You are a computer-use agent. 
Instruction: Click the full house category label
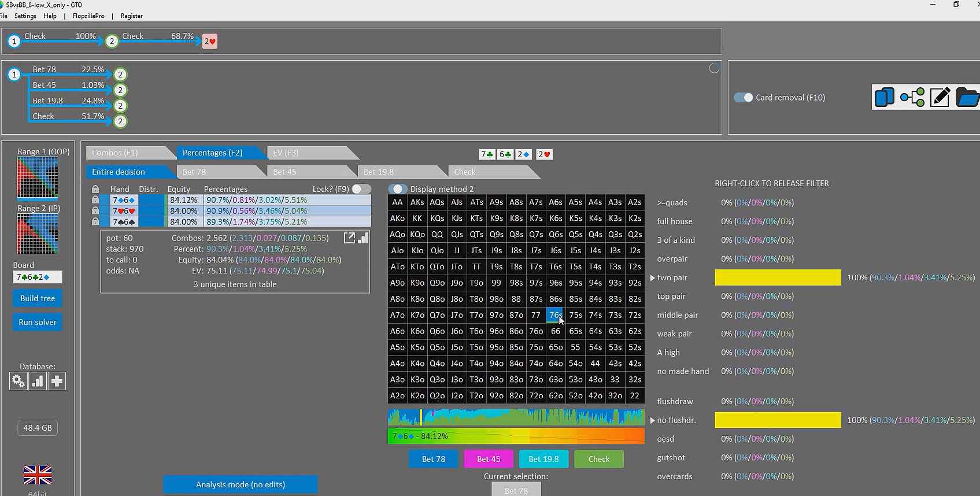(x=675, y=221)
